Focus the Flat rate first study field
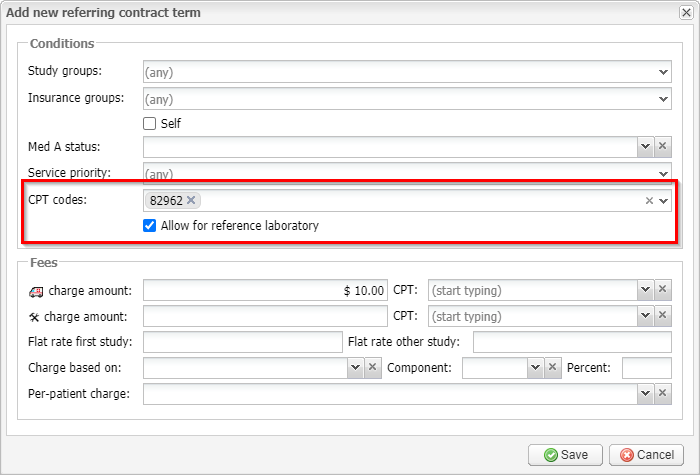 243,342
